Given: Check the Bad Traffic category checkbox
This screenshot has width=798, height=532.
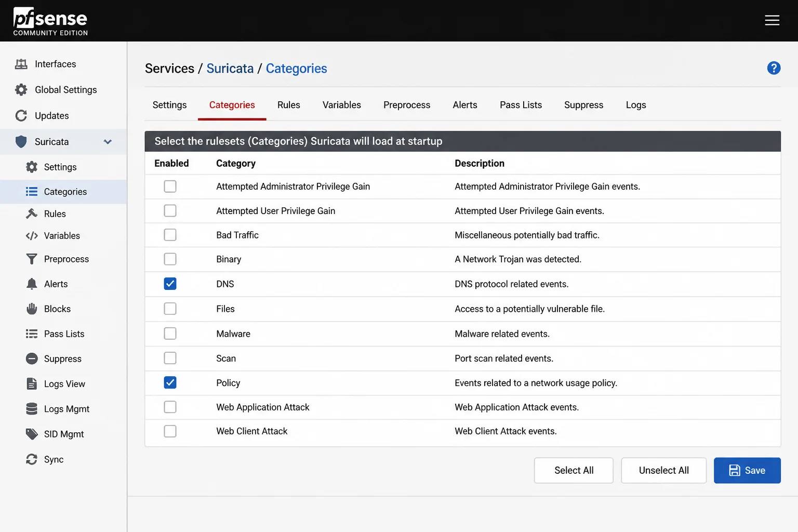Looking at the screenshot, I should tap(170, 235).
